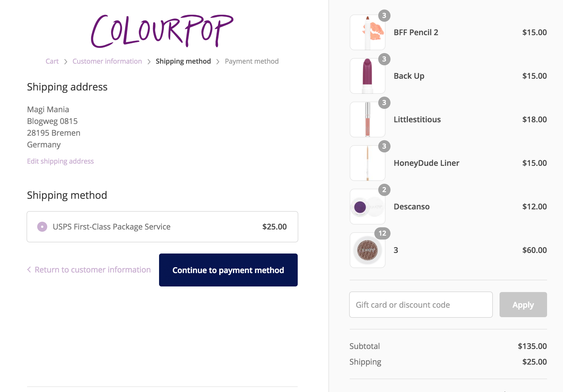
Task: Click Return to customer information link
Action: click(x=93, y=270)
